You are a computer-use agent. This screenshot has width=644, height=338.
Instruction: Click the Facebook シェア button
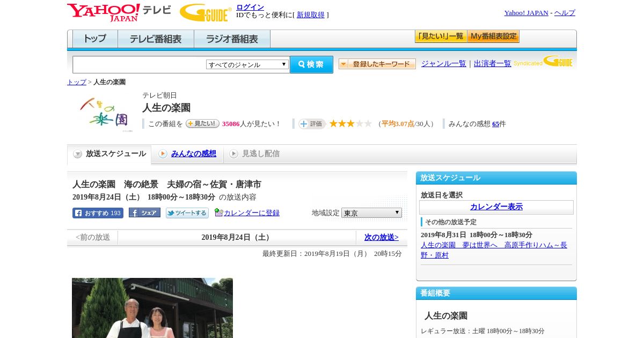click(144, 213)
